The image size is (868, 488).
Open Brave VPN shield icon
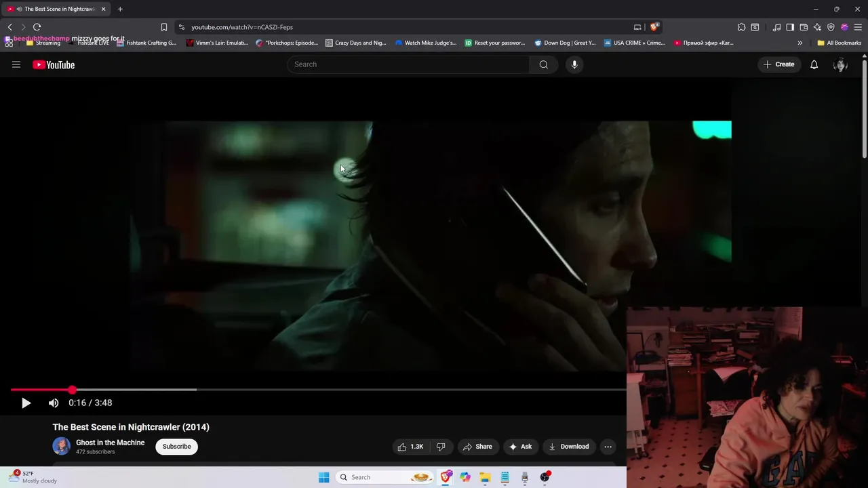tap(831, 27)
